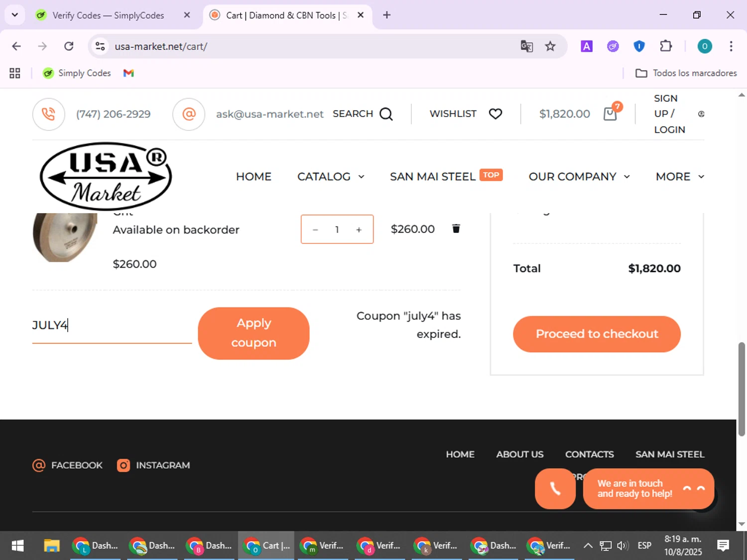
Task: Open the shopping bag cart icon
Action: click(x=611, y=114)
